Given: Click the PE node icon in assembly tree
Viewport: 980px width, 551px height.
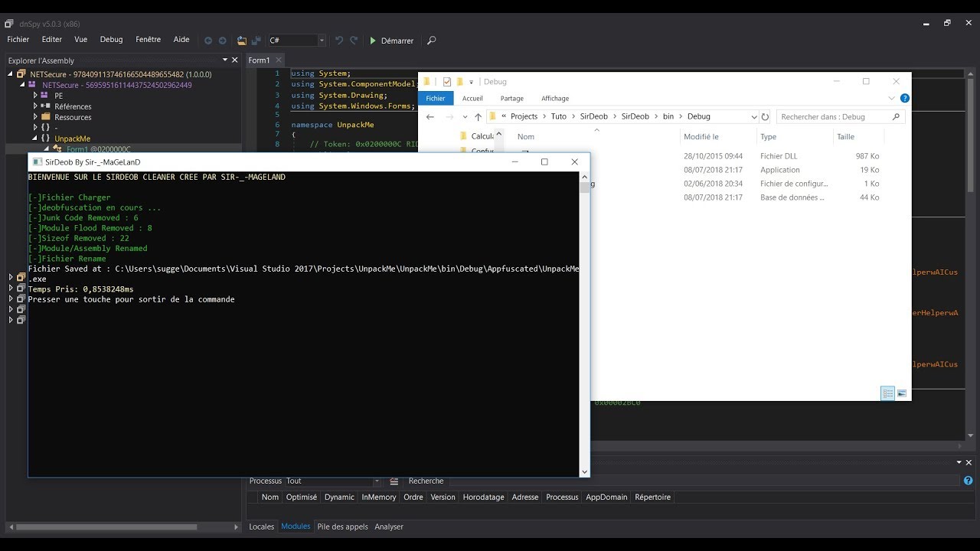Looking at the screenshot, I should pyautogui.click(x=44, y=96).
